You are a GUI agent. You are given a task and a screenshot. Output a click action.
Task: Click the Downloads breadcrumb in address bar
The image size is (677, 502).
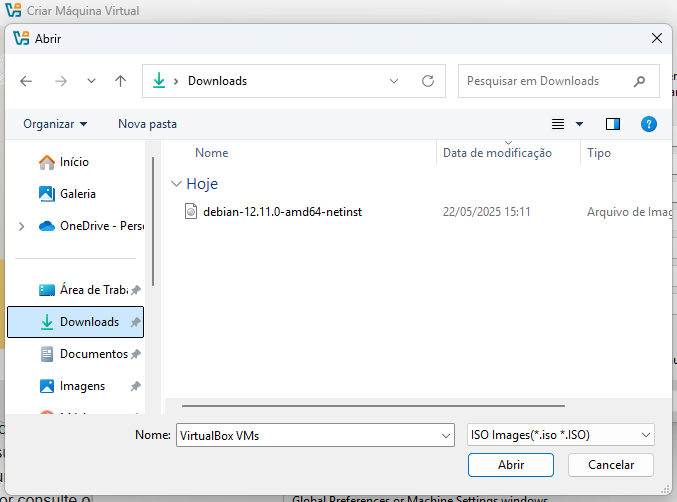217,81
